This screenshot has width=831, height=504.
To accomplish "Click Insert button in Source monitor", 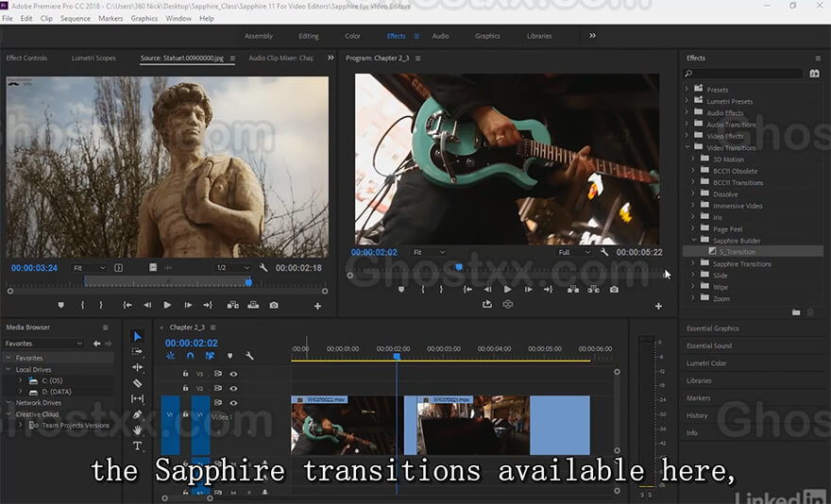I will (x=232, y=305).
